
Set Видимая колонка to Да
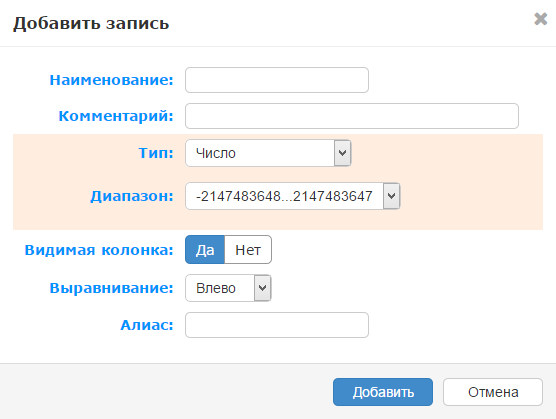[x=205, y=250]
